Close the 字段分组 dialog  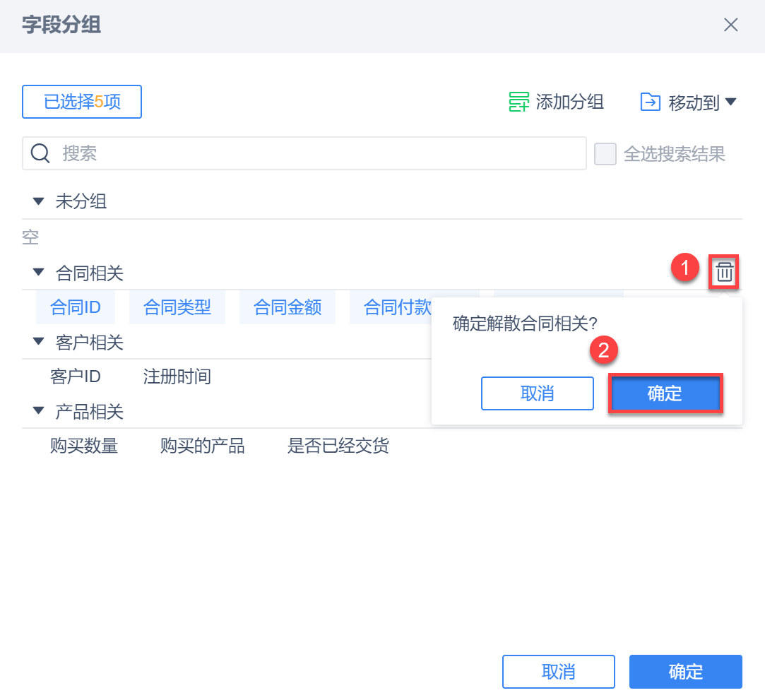pos(731,25)
